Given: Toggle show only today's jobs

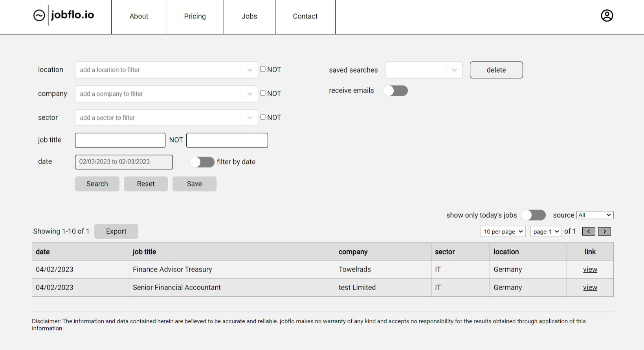Looking at the screenshot, I should coord(533,215).
